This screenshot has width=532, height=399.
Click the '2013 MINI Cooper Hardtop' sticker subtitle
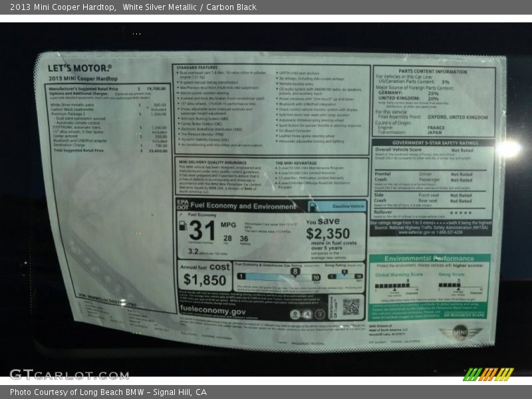pos(83,78)
